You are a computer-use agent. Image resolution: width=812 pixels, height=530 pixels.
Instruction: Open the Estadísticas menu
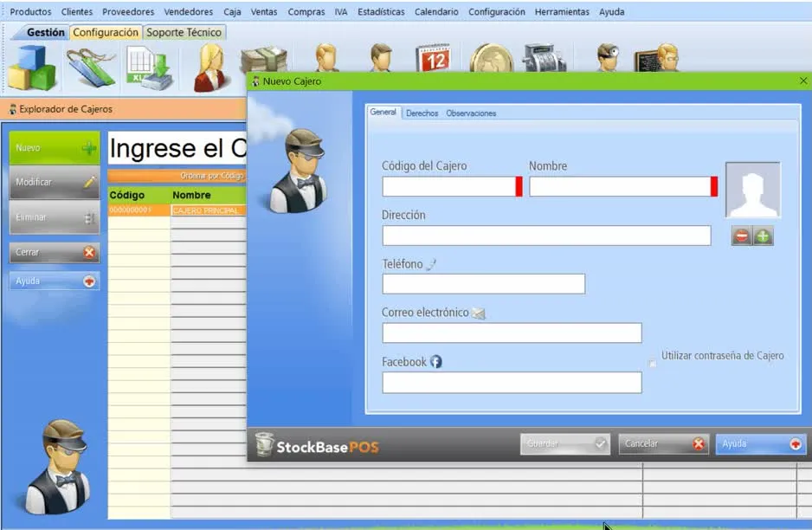381,11
